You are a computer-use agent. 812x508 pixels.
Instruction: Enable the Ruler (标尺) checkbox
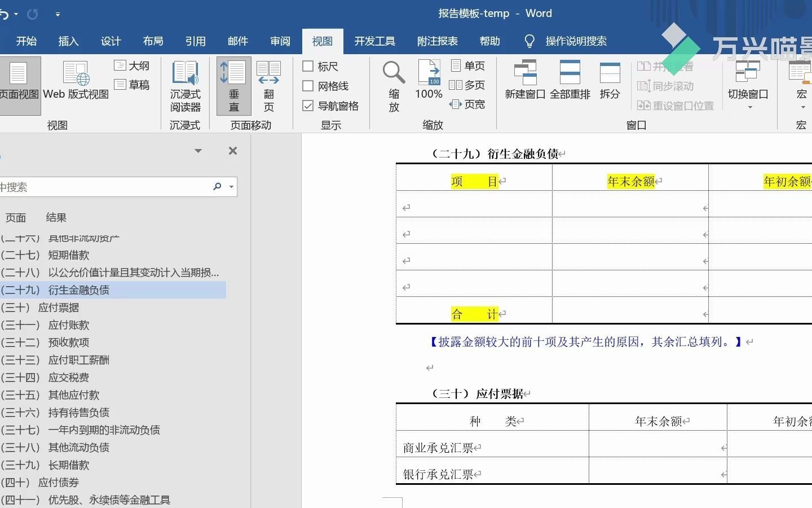click(x=308, y=67)
